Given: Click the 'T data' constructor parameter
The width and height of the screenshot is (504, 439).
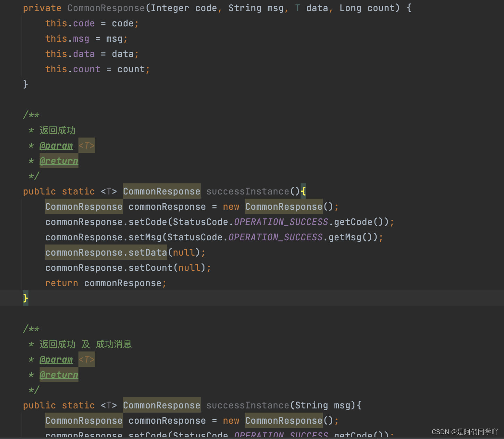Looking at the screenshot, I should (x=311, y=8).
